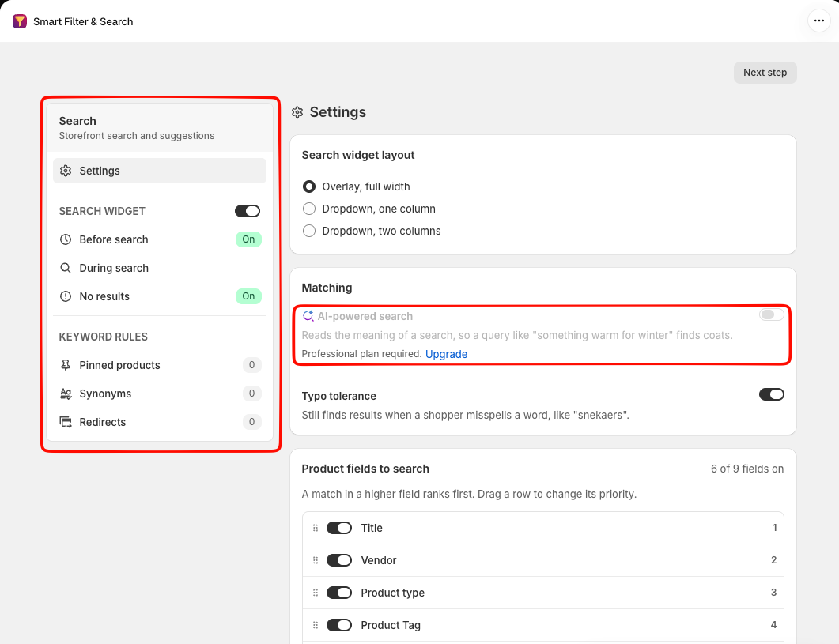The image size is (839, 644).
Task: Click the Redirects count badge
Action: coord(252,421)
